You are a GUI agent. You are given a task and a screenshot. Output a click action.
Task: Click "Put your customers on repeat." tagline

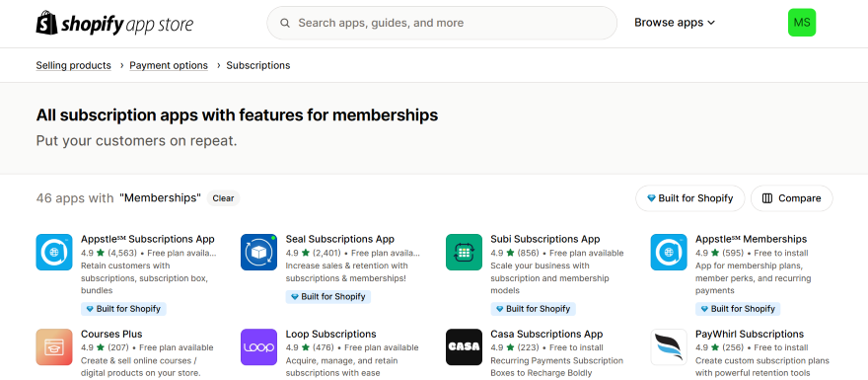pyautogui.click(x=136, y=141)
